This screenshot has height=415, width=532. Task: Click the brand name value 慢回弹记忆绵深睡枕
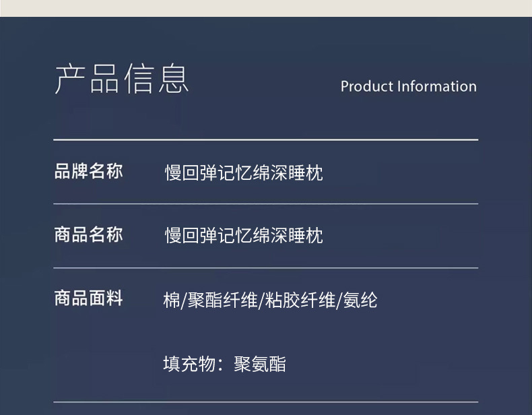pos(244,173)
